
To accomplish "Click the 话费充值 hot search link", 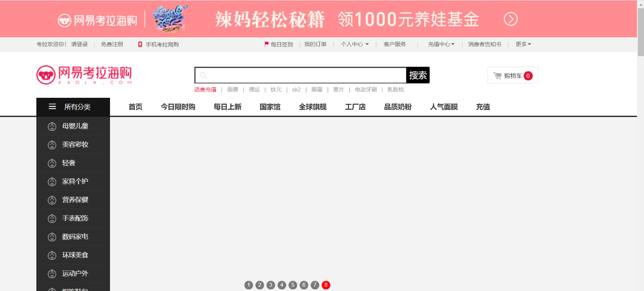I will coord(205,89).
